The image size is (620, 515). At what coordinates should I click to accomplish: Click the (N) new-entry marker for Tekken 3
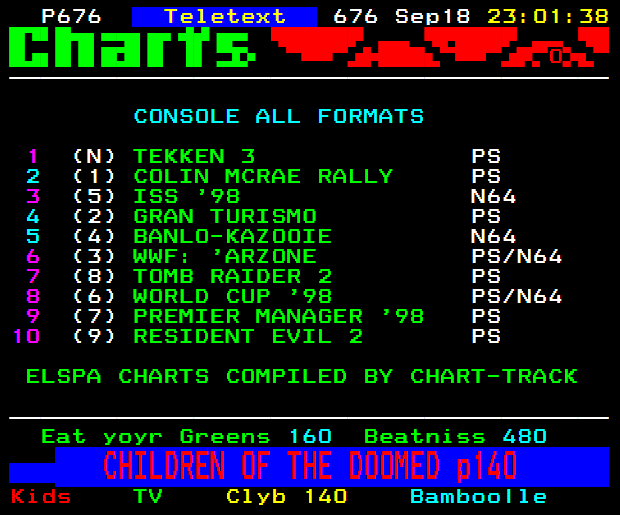(94, 156)
